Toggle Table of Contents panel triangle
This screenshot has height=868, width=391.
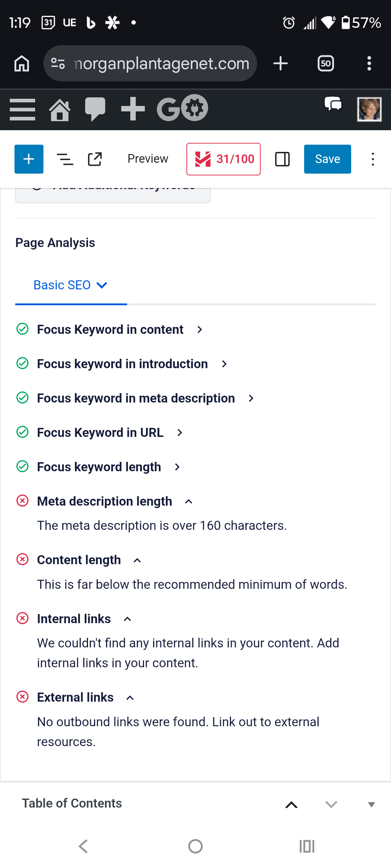pyautogui.click(x=371, y=805)
